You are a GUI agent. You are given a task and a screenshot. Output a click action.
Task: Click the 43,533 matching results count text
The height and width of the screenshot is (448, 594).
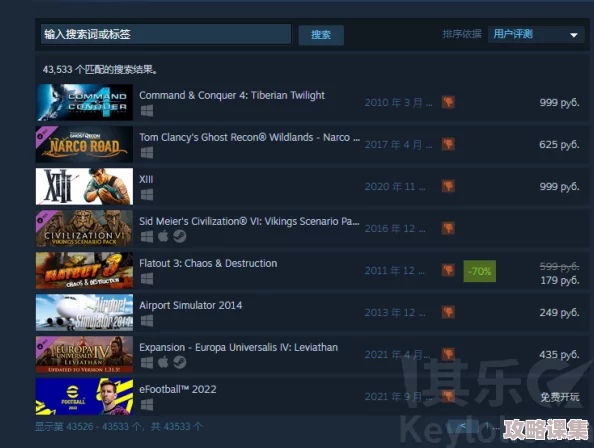tap(100, 70)
